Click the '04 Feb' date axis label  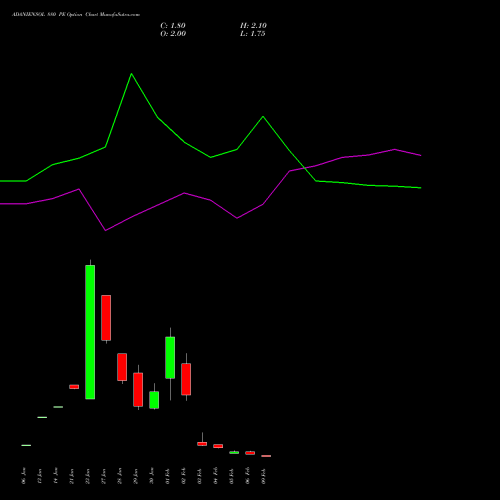click(216, 476)
